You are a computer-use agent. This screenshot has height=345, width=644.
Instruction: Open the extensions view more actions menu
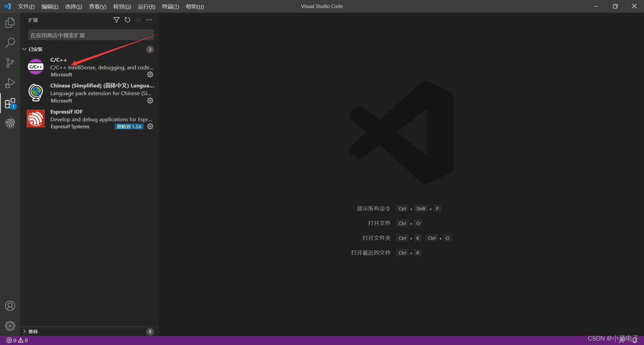(x=149, y=20)
